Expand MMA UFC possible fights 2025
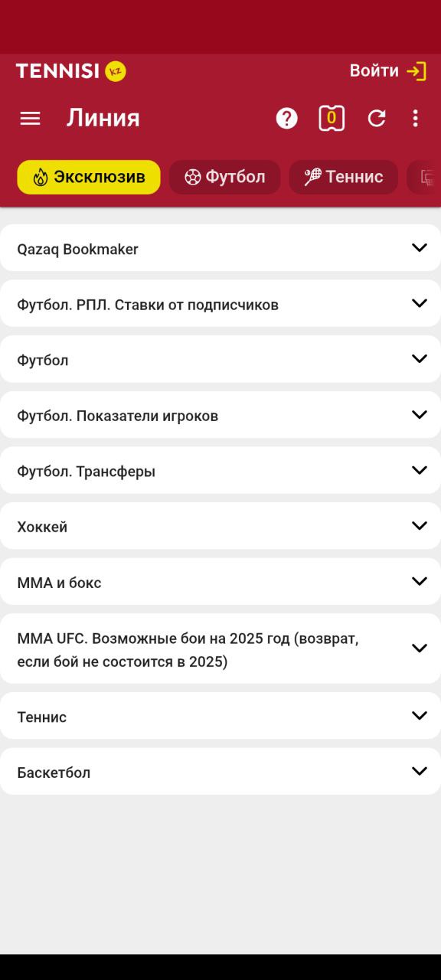This screenshot has width=441, height=980. (x=220, y=649)
